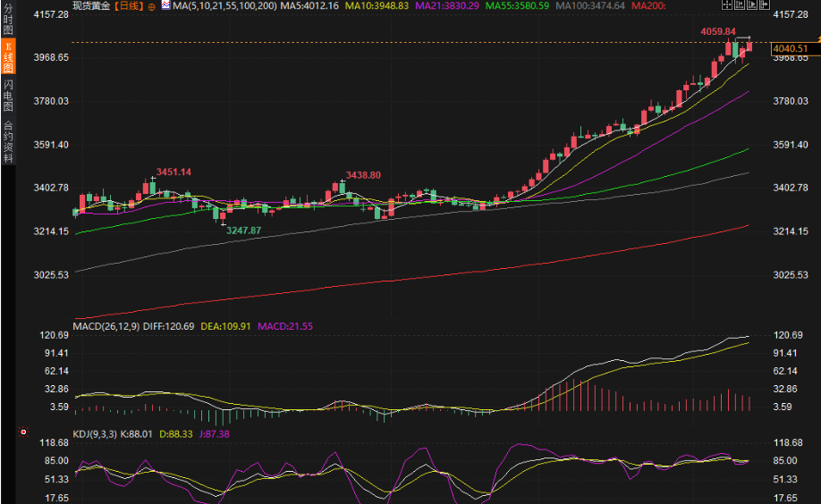Open MA(5,10,21,55,100,200) parameter settings
Screen dimensions: 821x504
coord(224,6)
